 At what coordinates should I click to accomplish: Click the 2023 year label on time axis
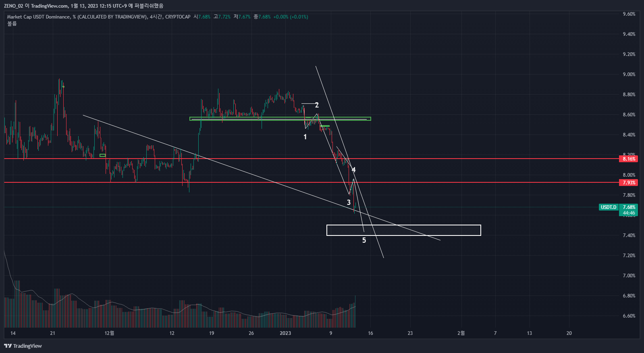tap(285, 333)
